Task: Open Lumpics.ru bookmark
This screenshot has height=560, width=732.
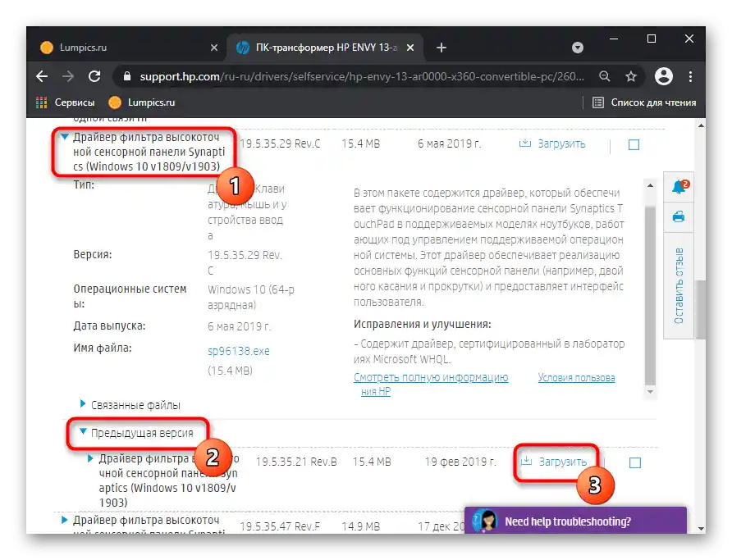Action: 141,102
